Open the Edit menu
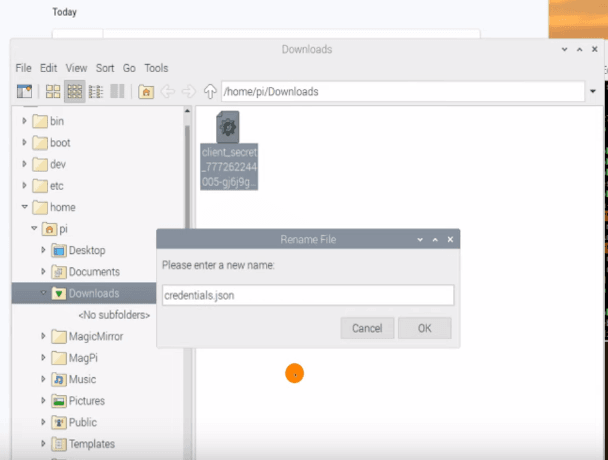The width and height of the screenshot is (608, 460). [x=48, y=68]
